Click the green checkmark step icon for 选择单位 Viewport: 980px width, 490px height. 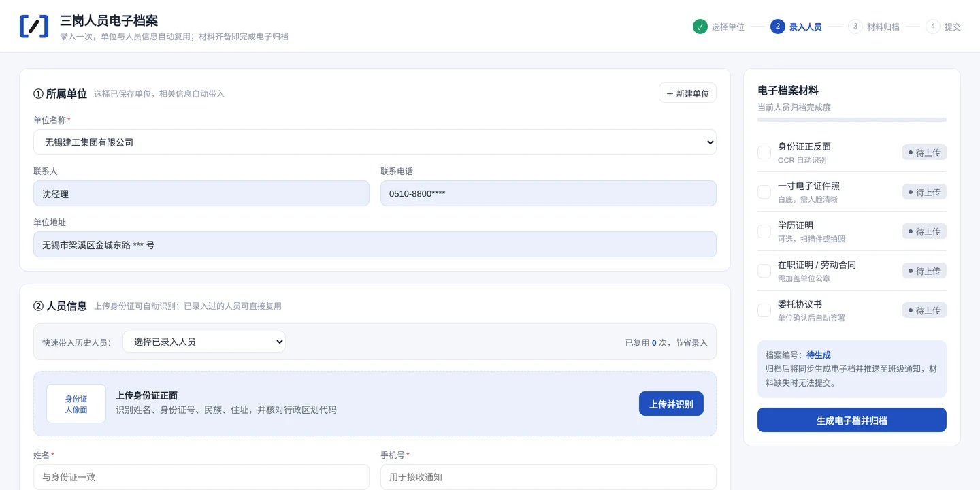(700, 27)
